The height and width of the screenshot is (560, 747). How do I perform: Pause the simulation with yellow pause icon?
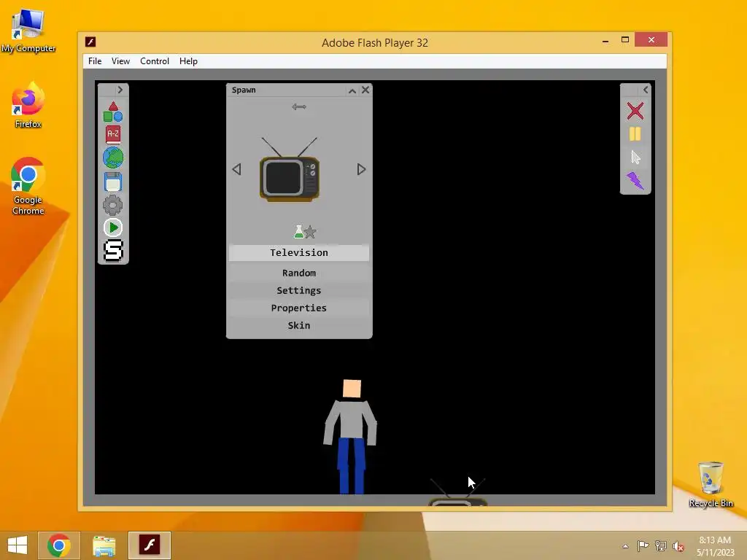[635, 134]
